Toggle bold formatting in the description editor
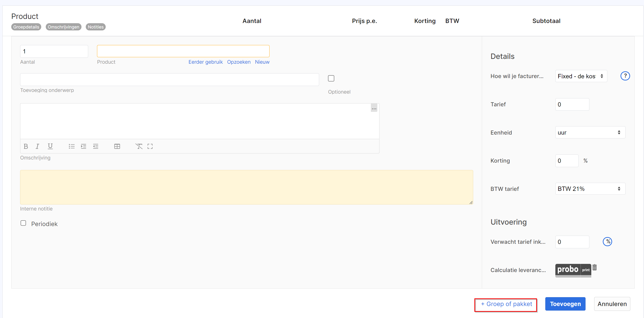The image size is (644, 318). click(26, 146)
